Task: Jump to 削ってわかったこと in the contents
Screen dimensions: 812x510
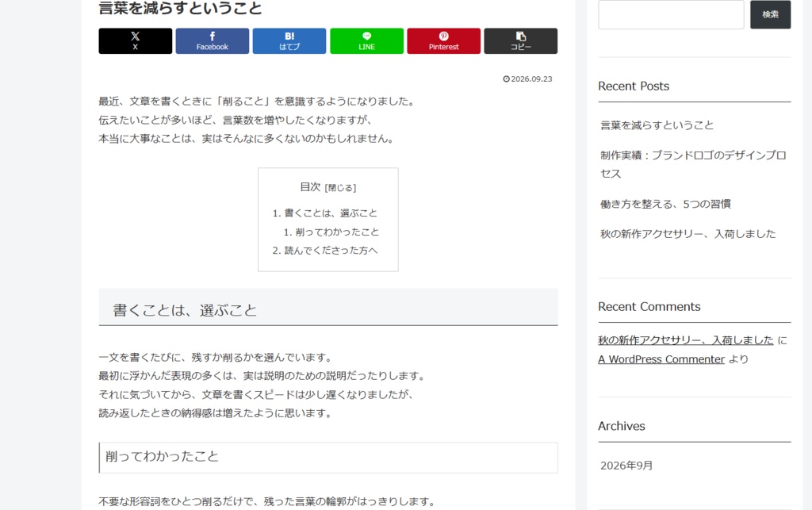Action: point(337,232)
